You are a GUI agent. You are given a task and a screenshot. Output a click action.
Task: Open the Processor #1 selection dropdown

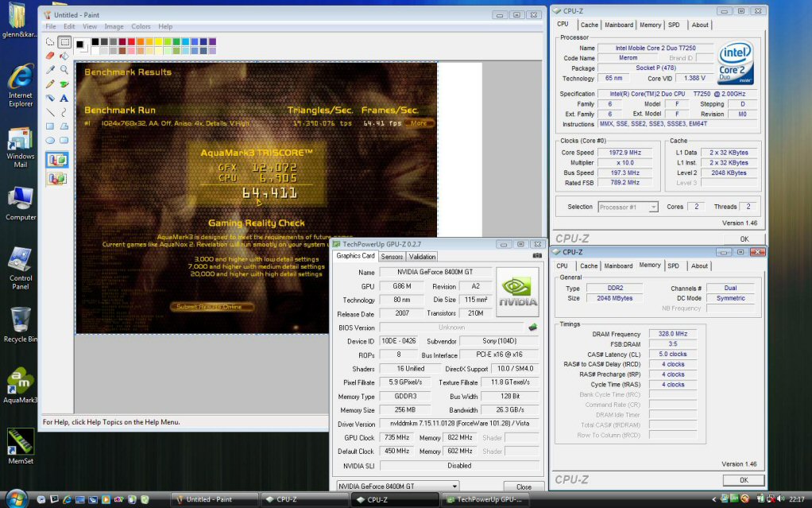(628, 207)
